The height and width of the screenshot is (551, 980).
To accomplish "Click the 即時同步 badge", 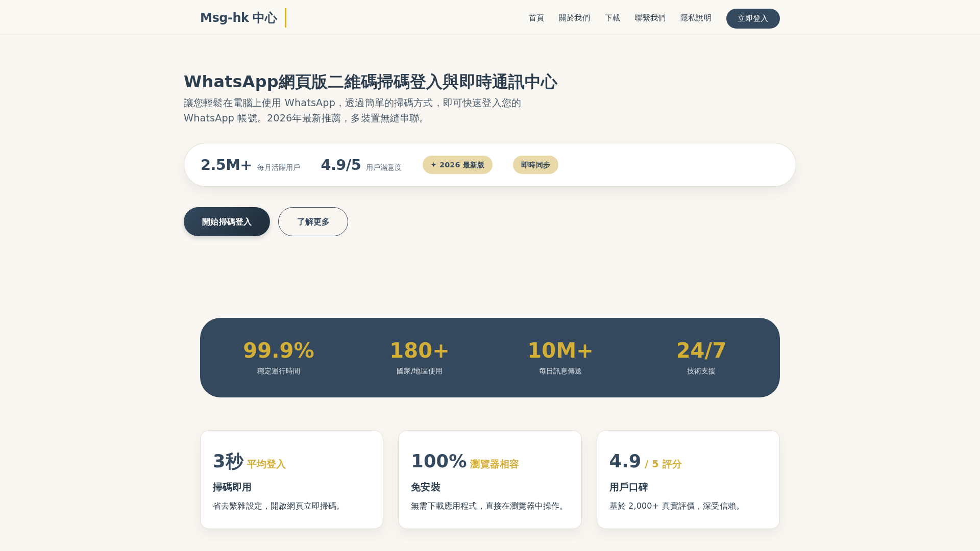I will point(535,165).
